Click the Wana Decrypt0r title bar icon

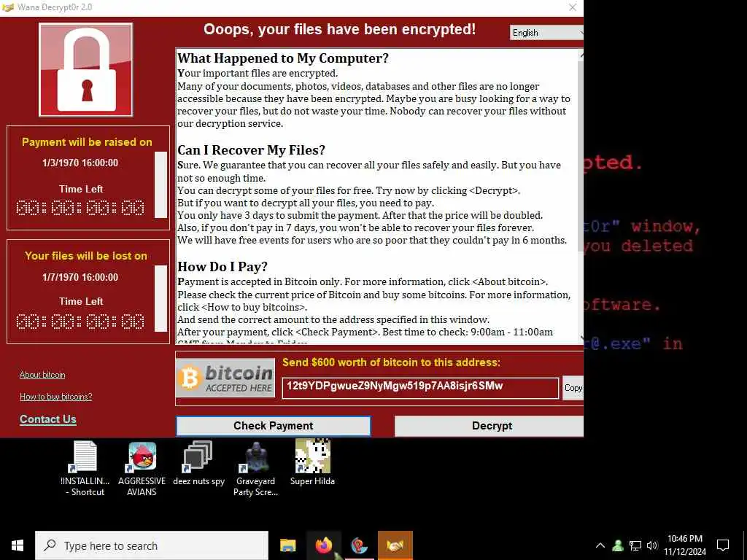(7, 7)
